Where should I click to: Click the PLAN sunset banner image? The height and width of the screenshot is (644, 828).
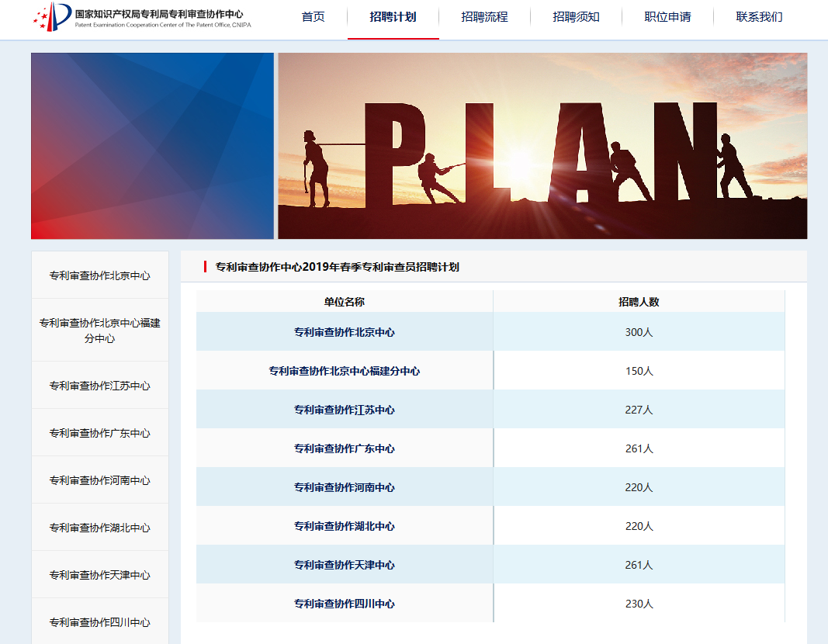click(542, 146)
